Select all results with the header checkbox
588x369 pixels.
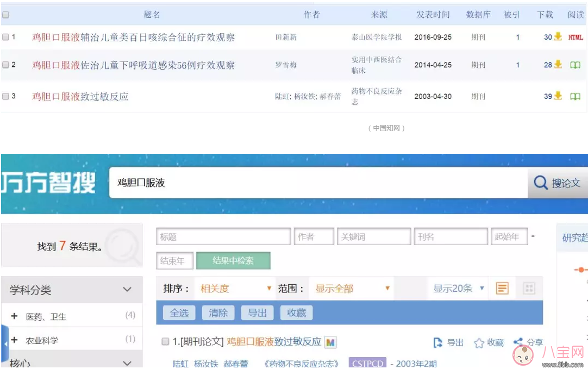7,16
